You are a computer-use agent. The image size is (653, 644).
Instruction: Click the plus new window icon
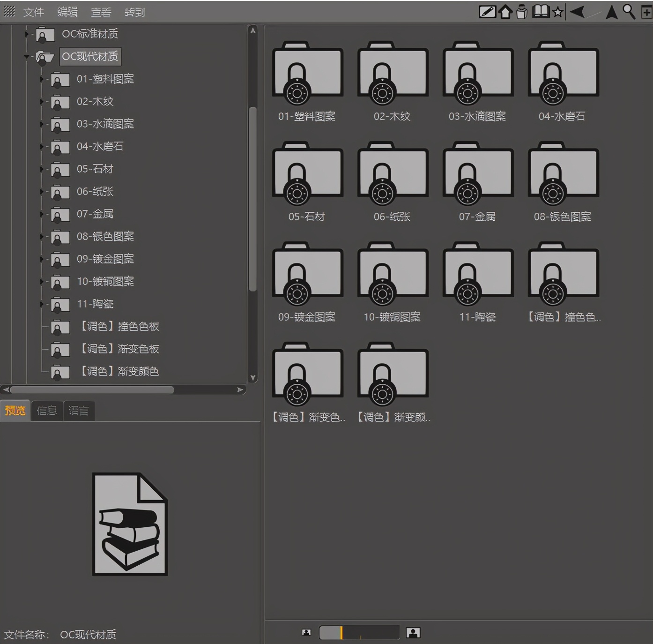pos(646,12)
